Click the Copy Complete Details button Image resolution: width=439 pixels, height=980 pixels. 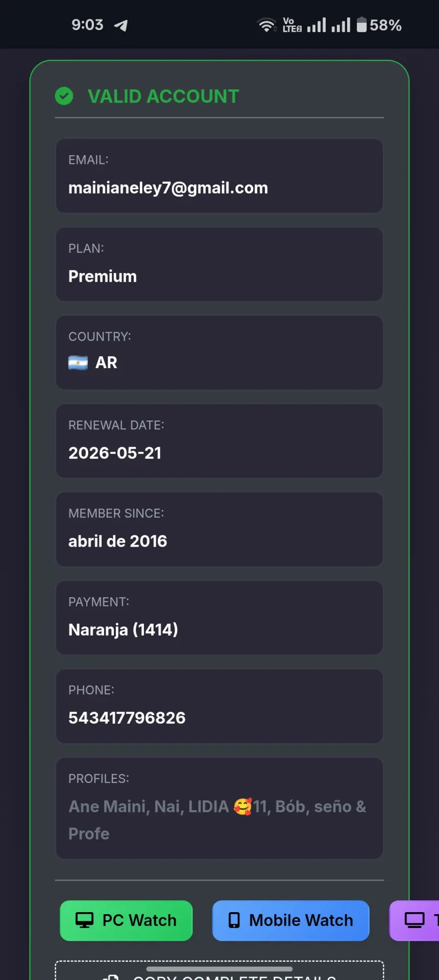coord(219,971)
